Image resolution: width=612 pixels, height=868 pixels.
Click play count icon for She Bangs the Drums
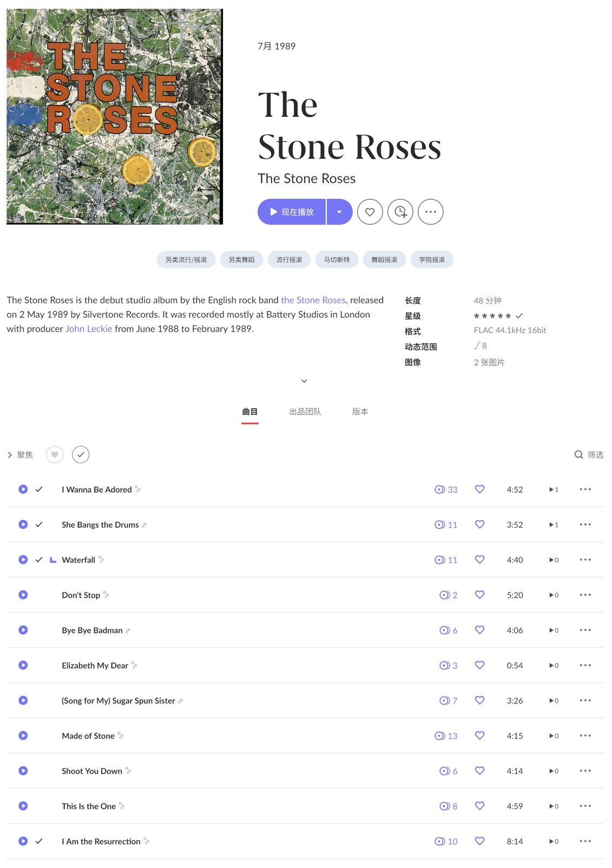(554, 525)
